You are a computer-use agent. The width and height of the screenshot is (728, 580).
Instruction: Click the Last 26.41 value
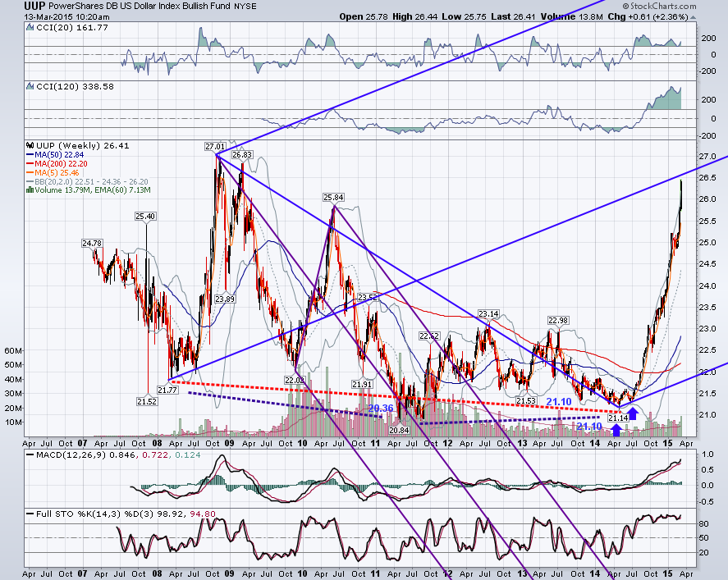[x=513, y=16]
